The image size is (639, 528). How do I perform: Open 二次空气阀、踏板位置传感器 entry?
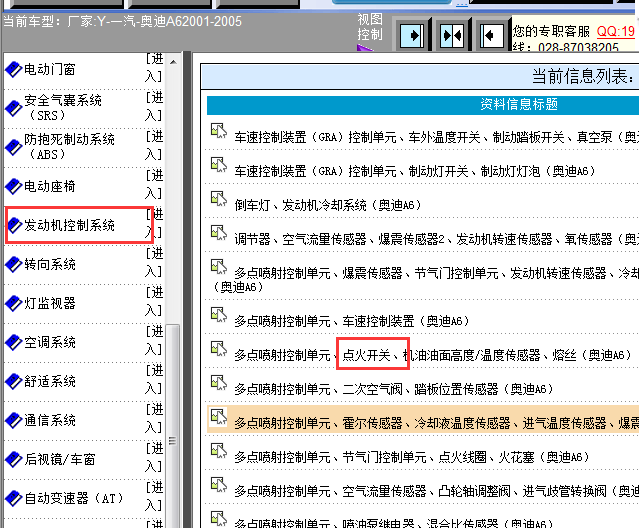[394, 389]
